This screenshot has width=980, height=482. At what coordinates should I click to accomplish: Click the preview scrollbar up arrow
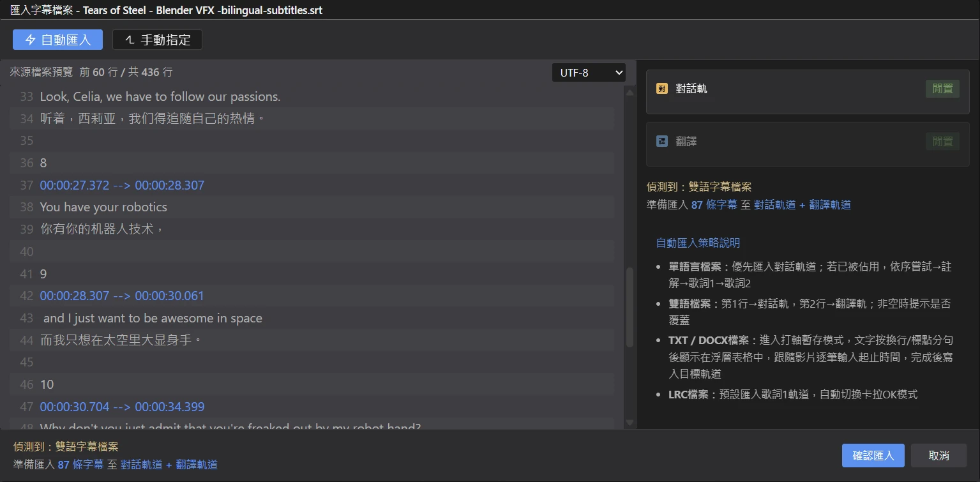630,93
